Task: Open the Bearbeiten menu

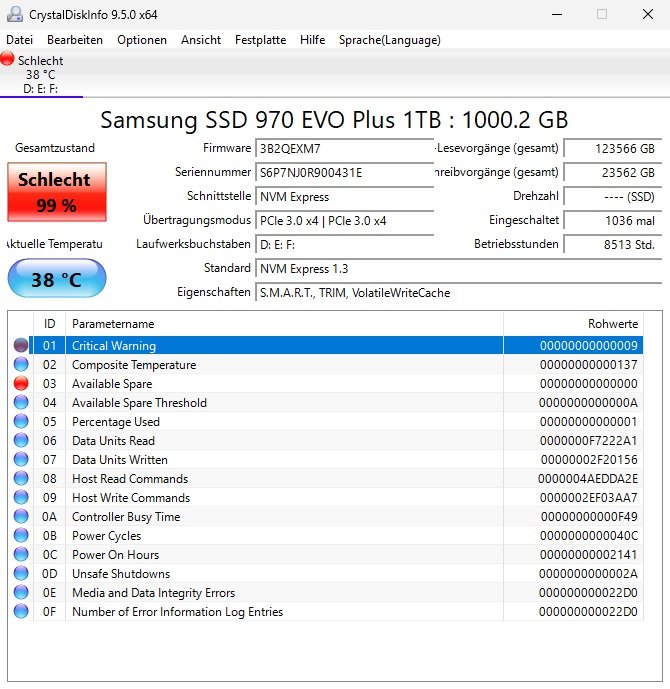Action: tap(75, 40)
